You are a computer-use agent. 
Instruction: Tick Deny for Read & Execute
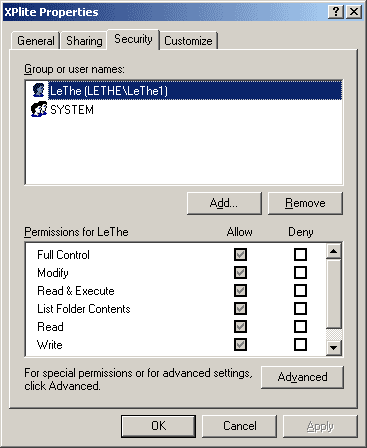click(300, 290)
